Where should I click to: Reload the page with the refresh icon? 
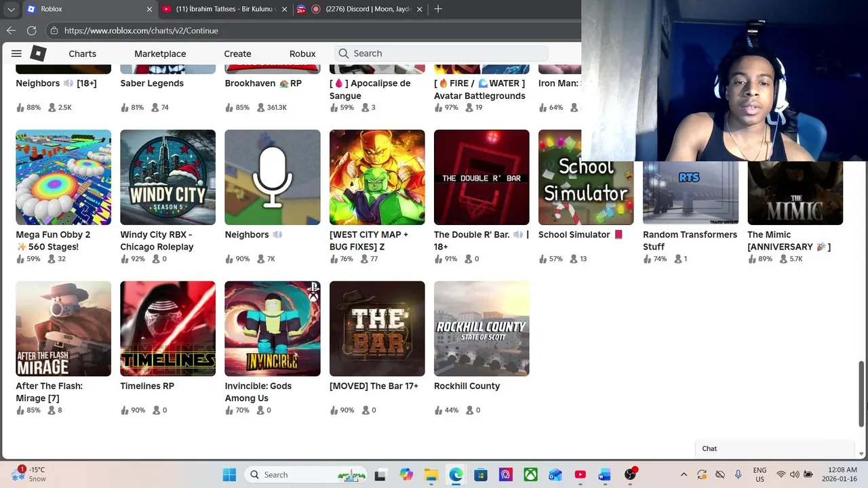point(31,30)
